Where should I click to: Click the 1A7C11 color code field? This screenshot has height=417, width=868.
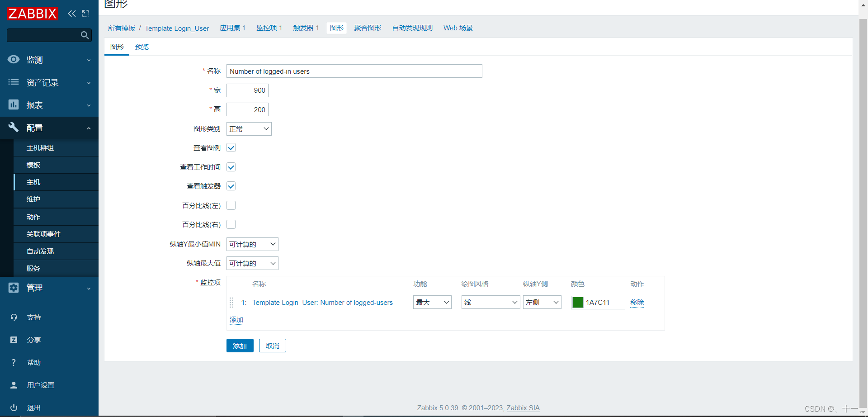click(604, 302)
